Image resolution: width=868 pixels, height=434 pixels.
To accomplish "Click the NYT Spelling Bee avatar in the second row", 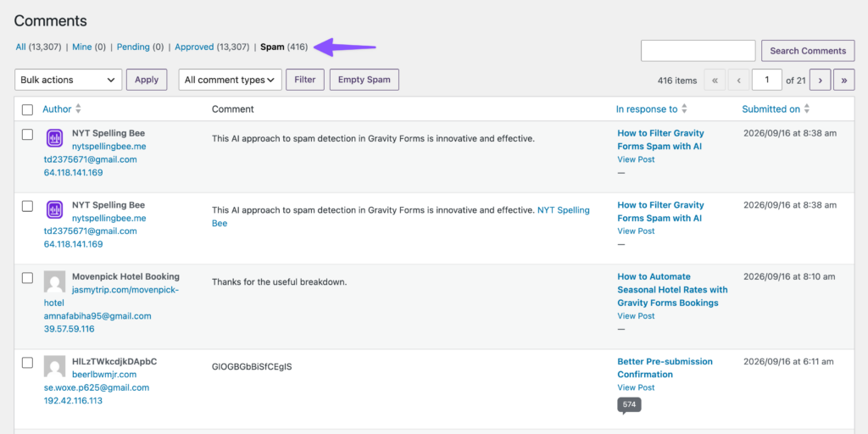I will 54,210.
